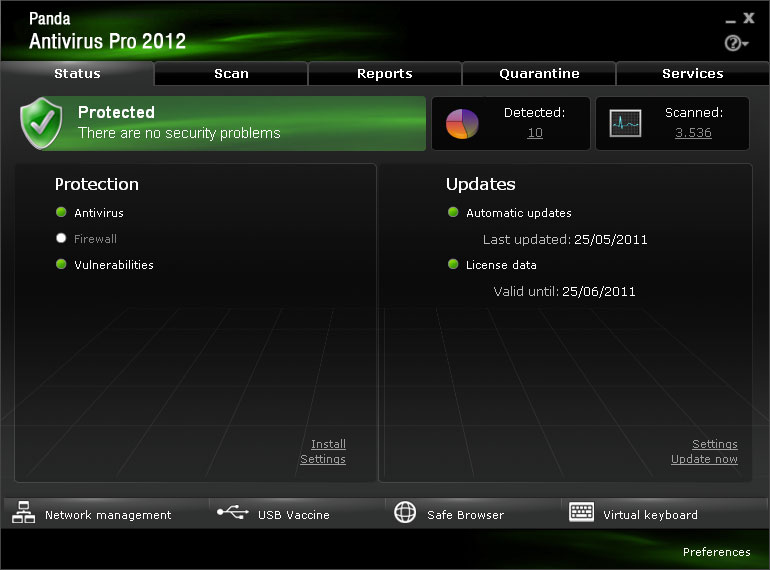Click the Antivirus green status dot
The width and height of the screenshot is (770, 570).
click(x=61, y=212)
